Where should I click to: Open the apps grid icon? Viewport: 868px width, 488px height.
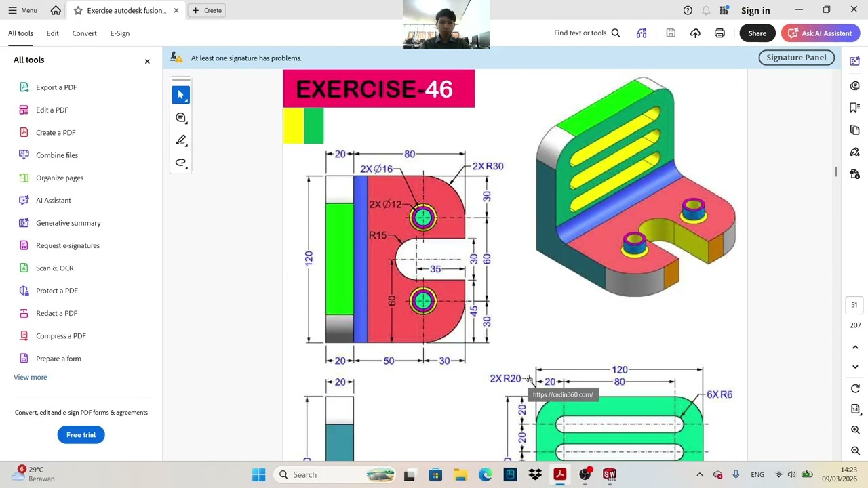click(x=724, y=10)
